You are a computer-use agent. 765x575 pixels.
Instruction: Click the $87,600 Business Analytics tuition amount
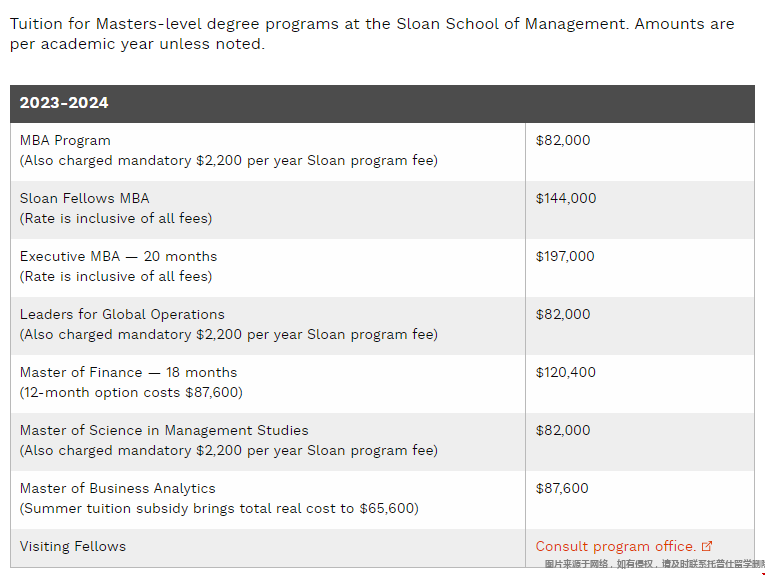coord(562,489)
